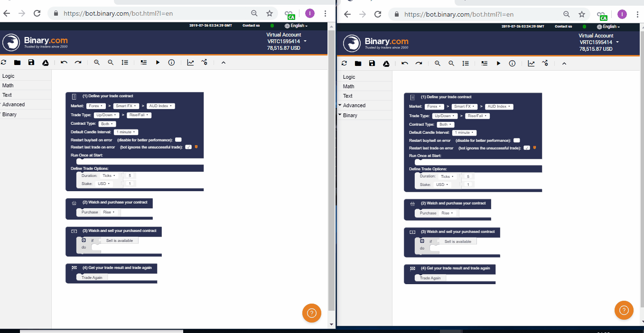Open the Logic category in left window
The image size is (644, 333).
point(26,76)
